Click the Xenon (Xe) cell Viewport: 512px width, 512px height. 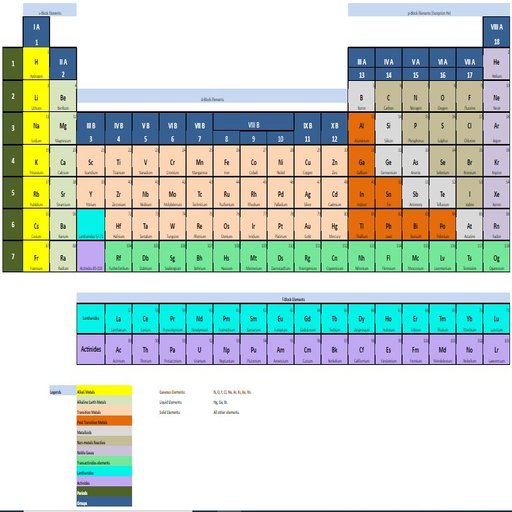[x=496, y=192]
